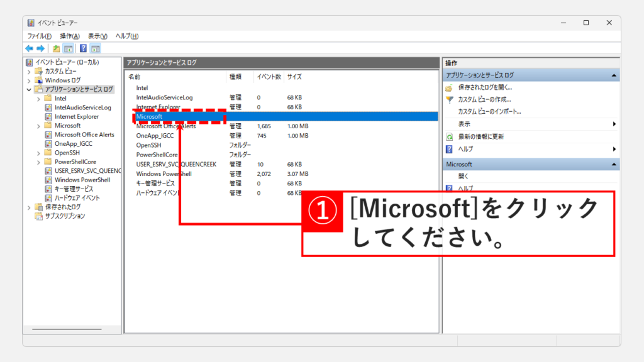
Task: Toggle the action pane toolbar icon
Action: click(96, 48)
